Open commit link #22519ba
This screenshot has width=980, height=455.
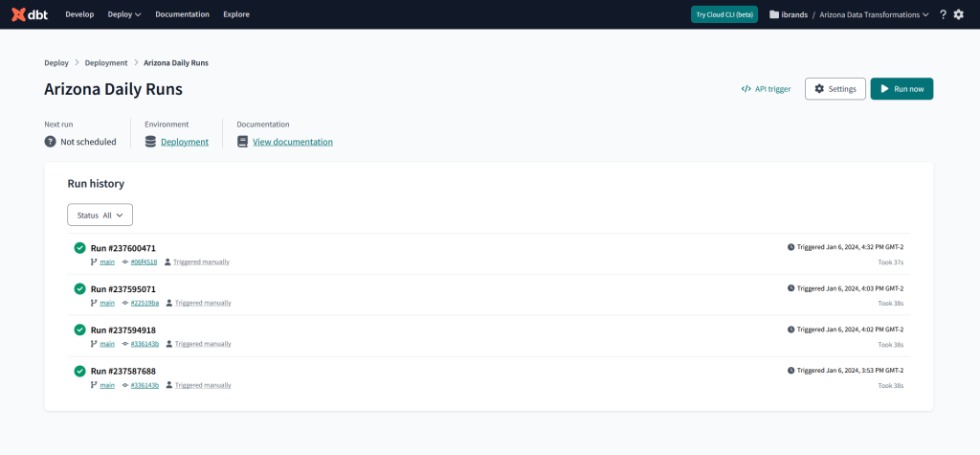145,303
